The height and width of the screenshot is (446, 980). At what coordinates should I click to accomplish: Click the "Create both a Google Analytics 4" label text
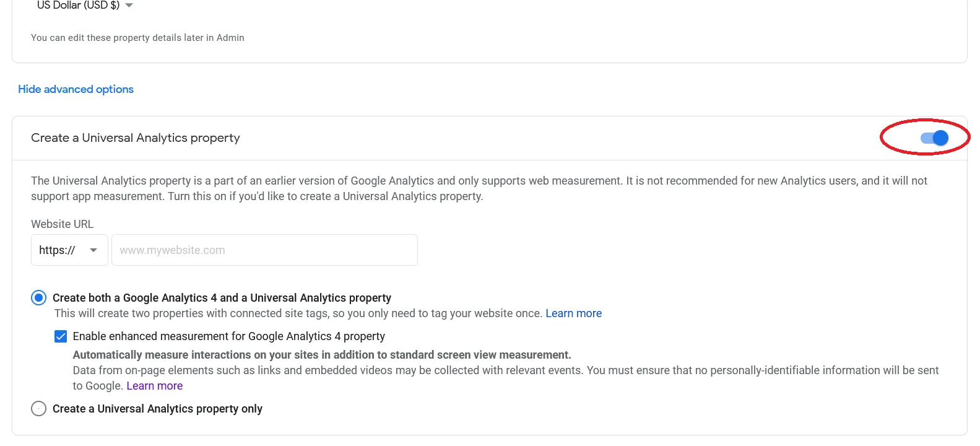point(222,298)
